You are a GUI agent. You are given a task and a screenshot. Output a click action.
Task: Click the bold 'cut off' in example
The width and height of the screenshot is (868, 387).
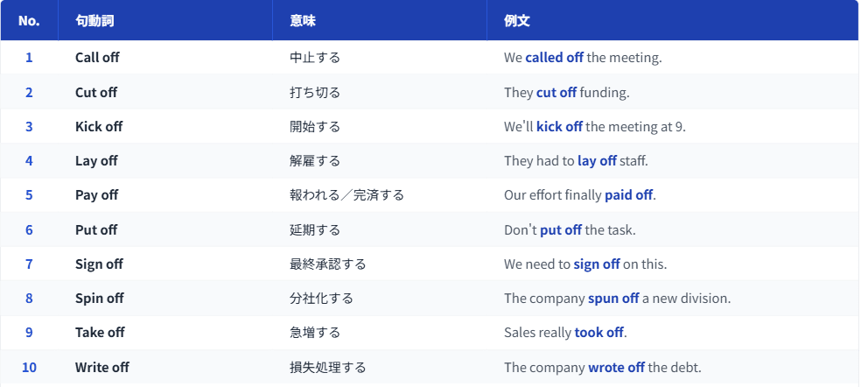coord(556,92)
